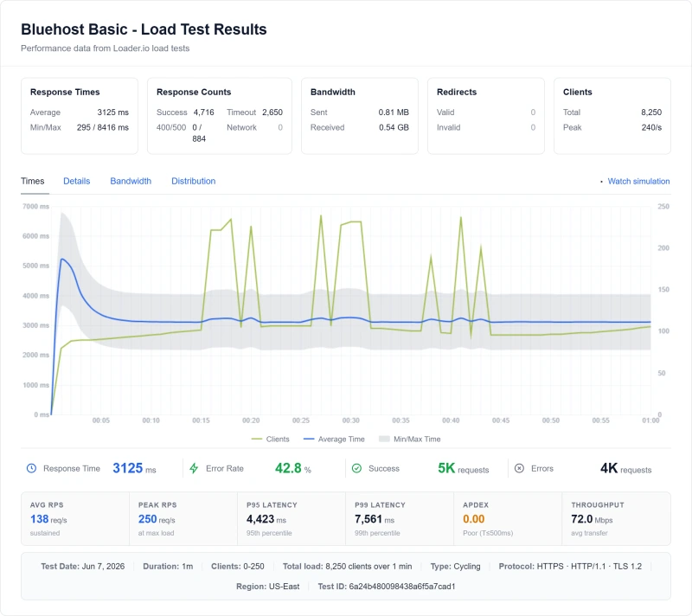The height and width of the screenshot is (616, 692).
Task: Click the Min/Max 295 / 8416 ms value
Action: click(x=103, y=127)
